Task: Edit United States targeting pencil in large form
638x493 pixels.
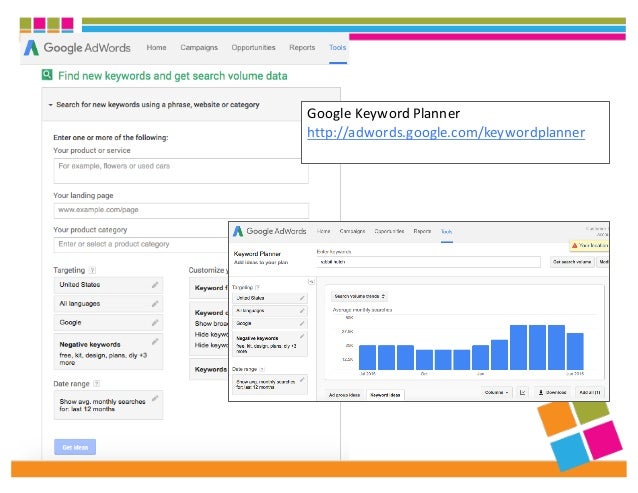Action: (155, 285)
